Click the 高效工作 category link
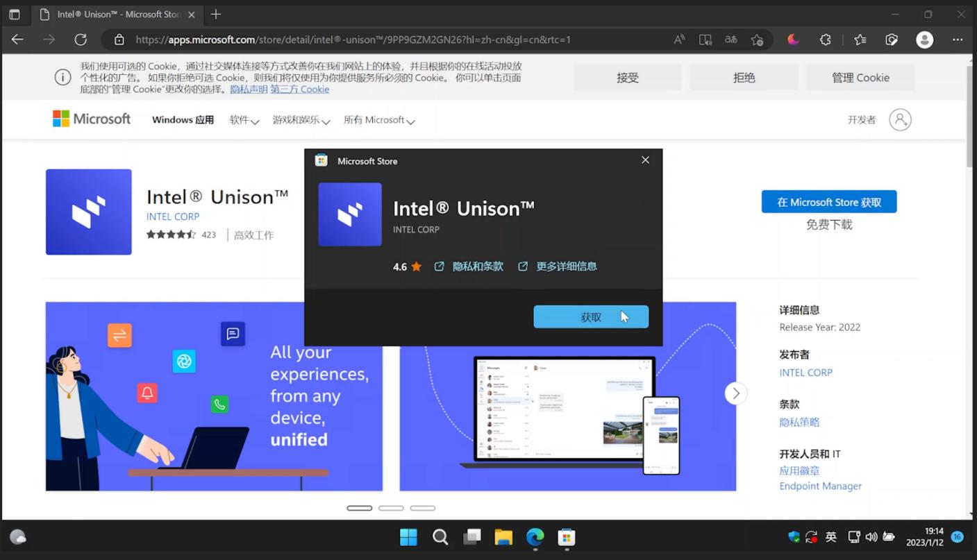 pos(254,235)
